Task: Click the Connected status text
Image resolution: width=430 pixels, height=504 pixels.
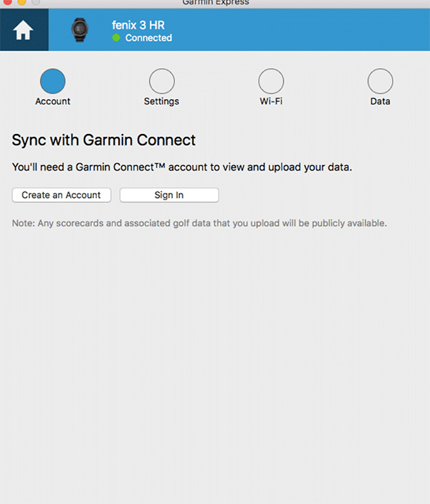Action: tap(148, 38)
